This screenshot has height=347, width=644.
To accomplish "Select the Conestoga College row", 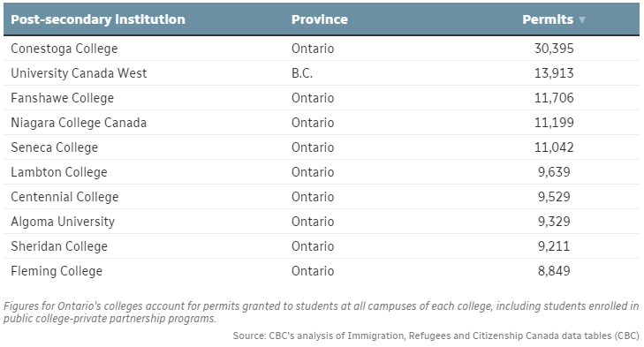I will click(322, 49).
